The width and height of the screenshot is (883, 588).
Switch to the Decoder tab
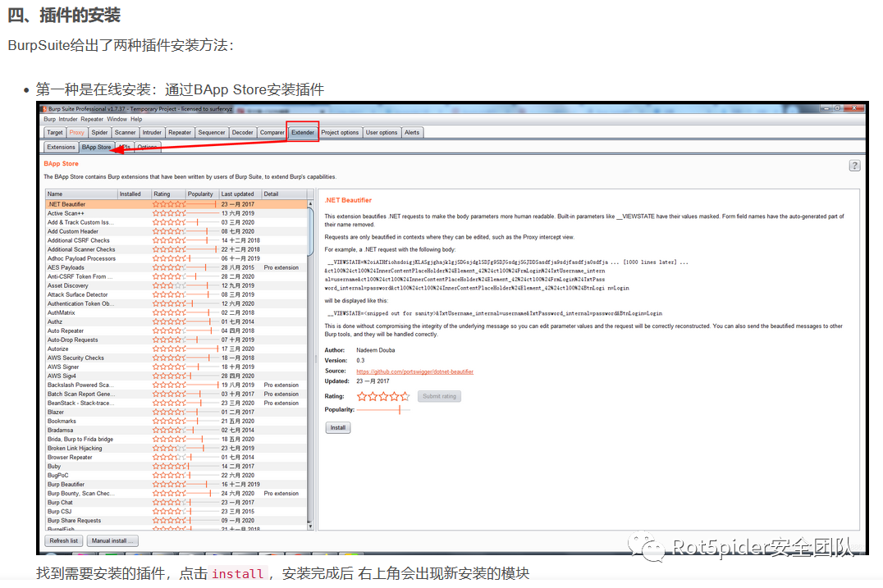243,133
